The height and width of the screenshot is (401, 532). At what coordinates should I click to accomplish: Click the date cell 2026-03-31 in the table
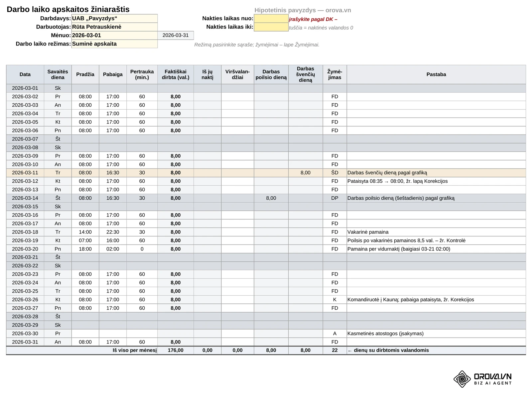tap(25, 342)
